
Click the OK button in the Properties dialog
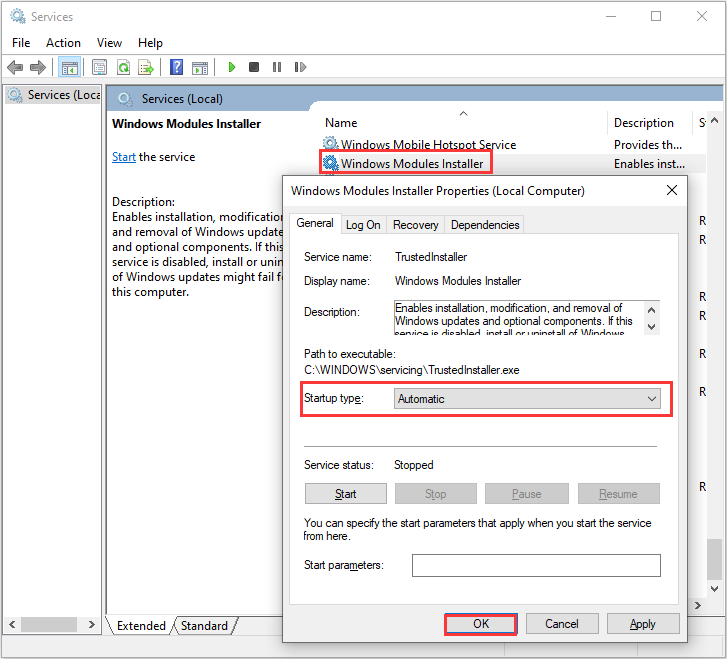point(480,624)
